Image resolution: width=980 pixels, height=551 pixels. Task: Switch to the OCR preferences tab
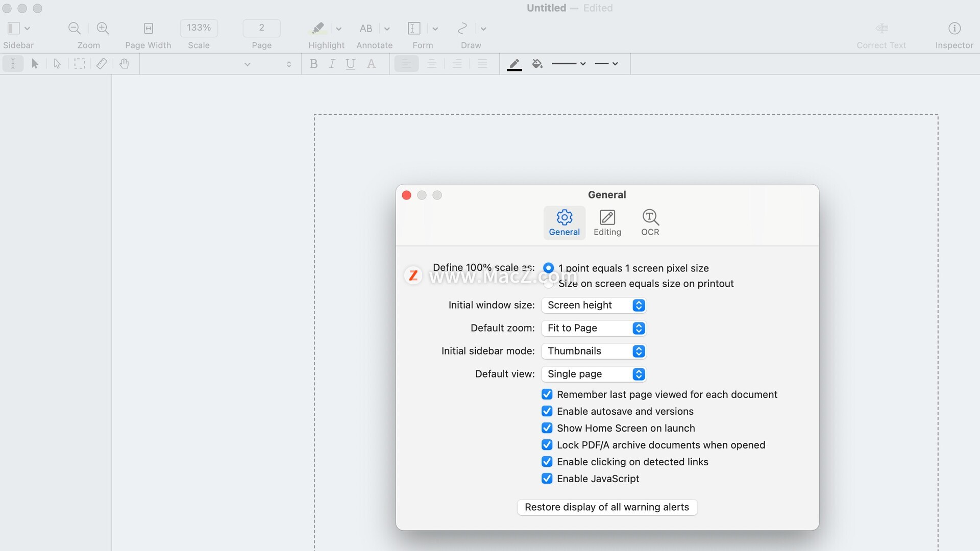pos(650,222)
